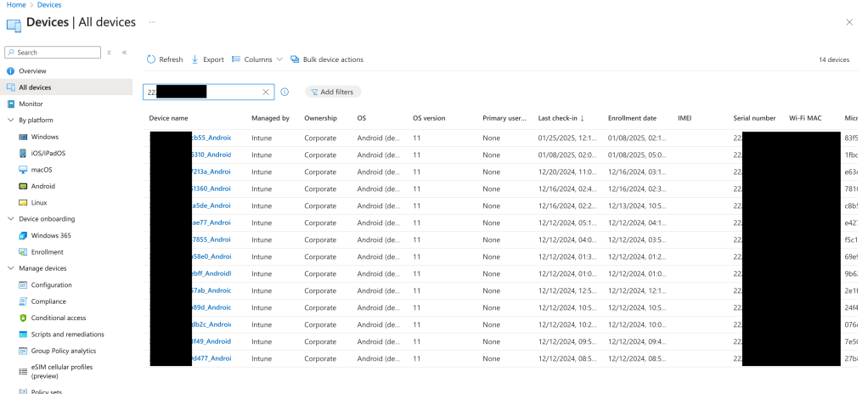Collapse the Manage devices section
Viewport: 868px width, 394px height.
click(10, 268)
